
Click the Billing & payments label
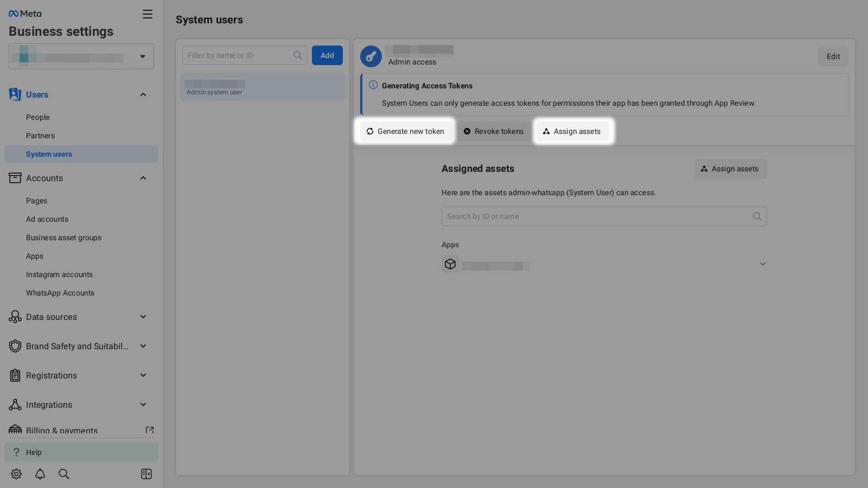coord(62,431)
